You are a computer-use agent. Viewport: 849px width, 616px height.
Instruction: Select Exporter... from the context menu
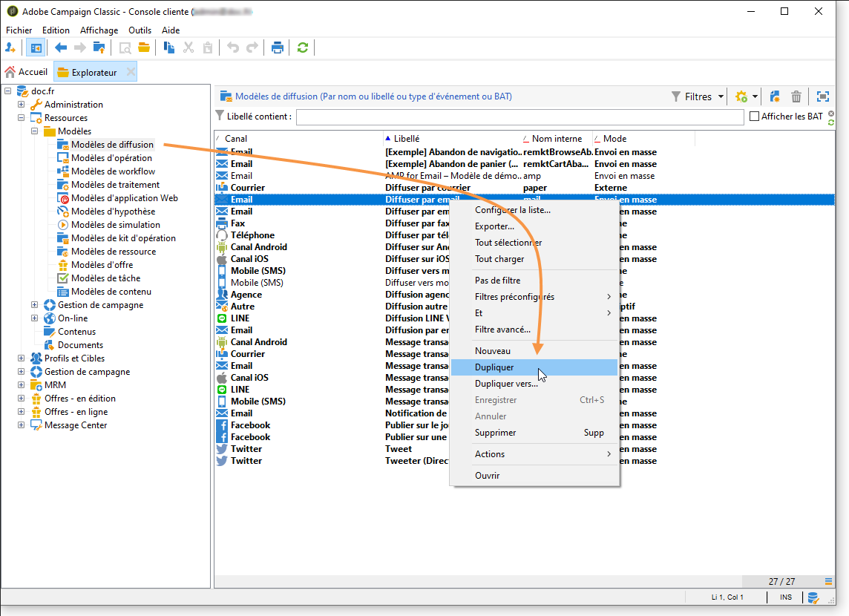click(x=494, y=226)
